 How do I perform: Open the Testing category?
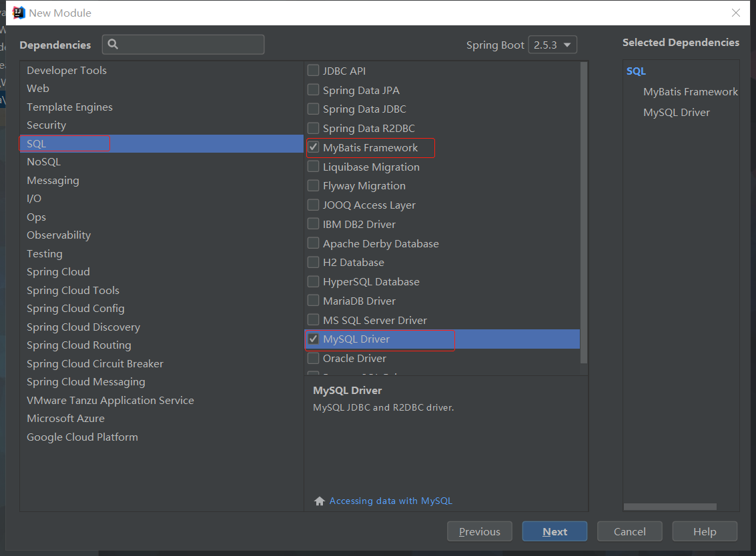[x=161, y=253]
